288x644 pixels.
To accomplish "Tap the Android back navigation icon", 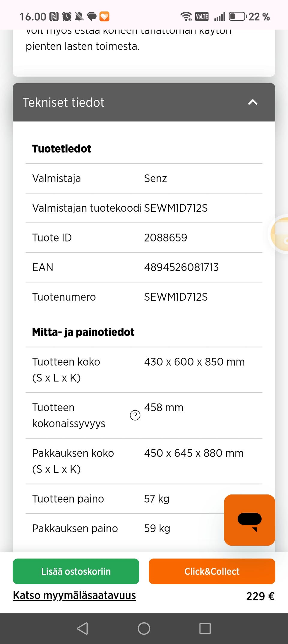I will (x=82, y=628).
